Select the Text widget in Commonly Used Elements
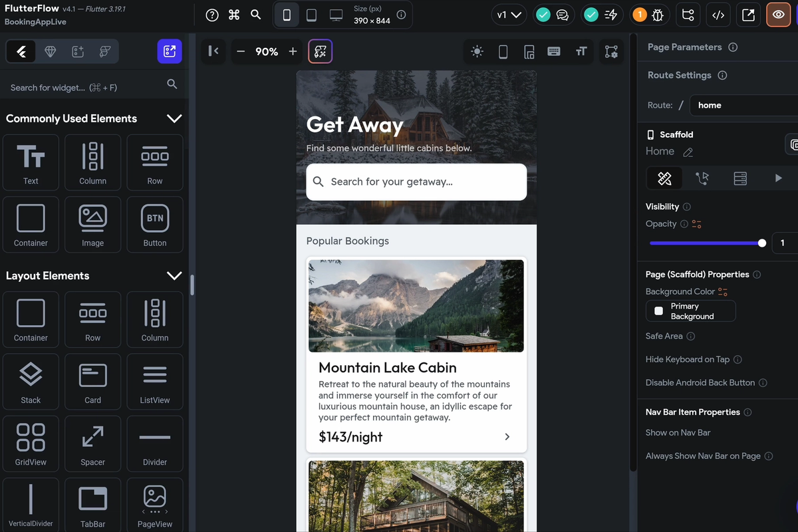The image size is (798, 532). 31,162
